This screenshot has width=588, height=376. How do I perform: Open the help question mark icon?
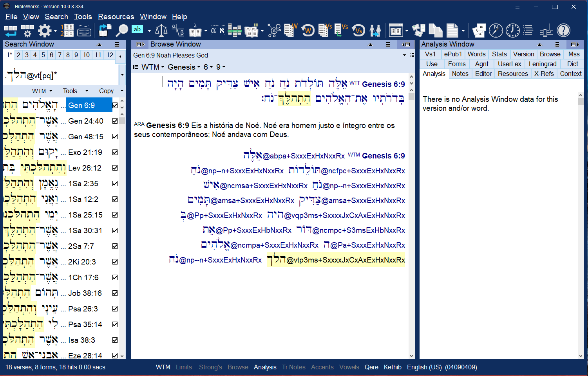pos(563,31)
